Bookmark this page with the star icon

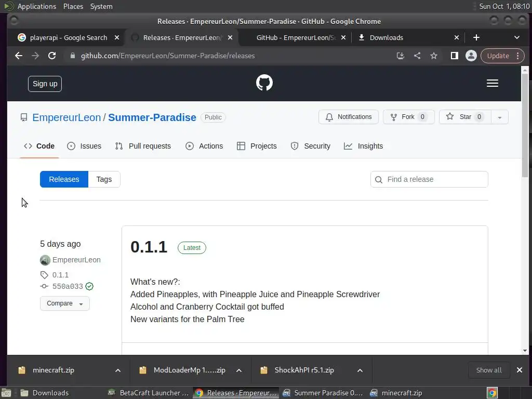pos(434,56)
